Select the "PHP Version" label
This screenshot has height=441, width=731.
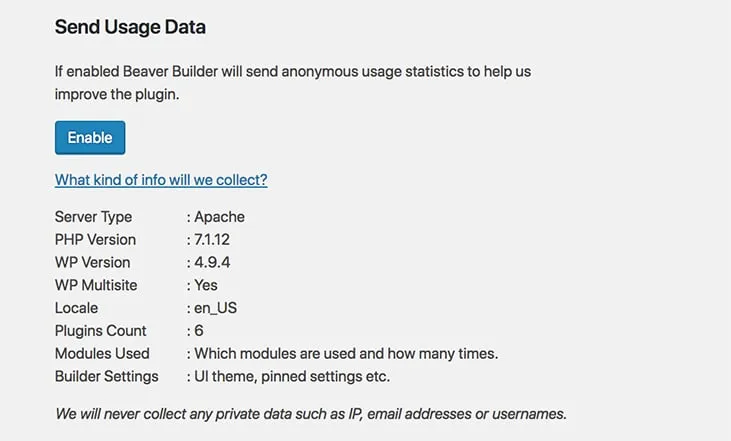point(95,240)
